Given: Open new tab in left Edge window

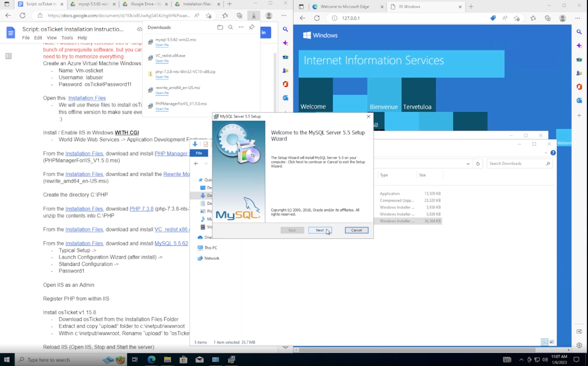Looking at the screenshot, I should pos(230,4).
